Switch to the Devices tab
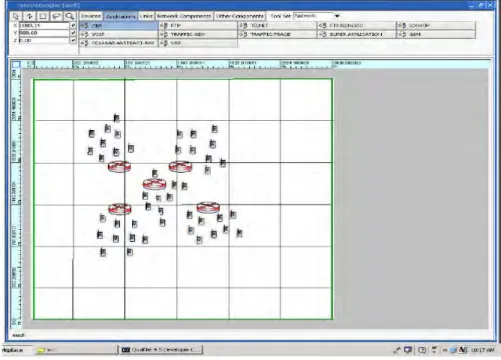Image resolution: width=501 pixels, height=360 pixels. coord(91,16)
